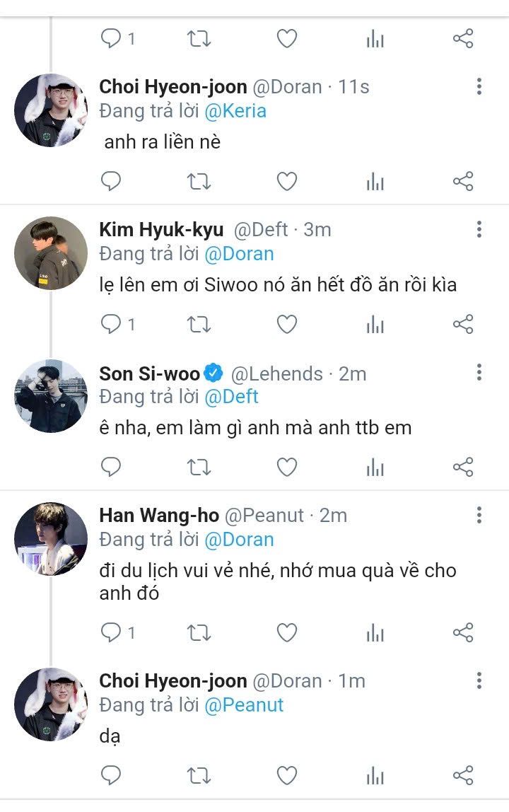Image resolution: width=509 pixels, height=812 pixels.
Task: Reply to Lehends' tweet
Action: click(111, 467)
